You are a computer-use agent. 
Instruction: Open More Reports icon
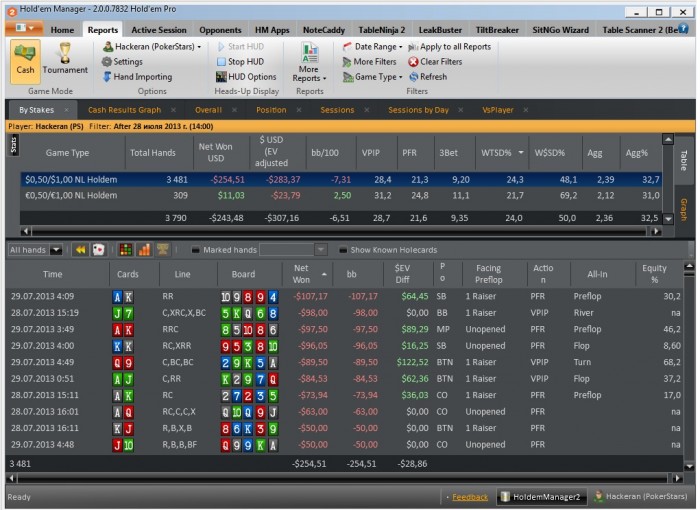309,62
